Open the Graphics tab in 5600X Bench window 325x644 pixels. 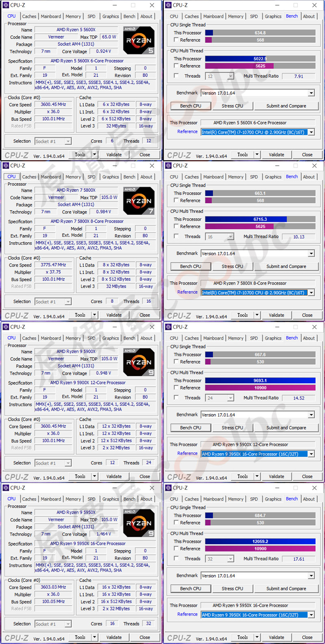point(273,17)
